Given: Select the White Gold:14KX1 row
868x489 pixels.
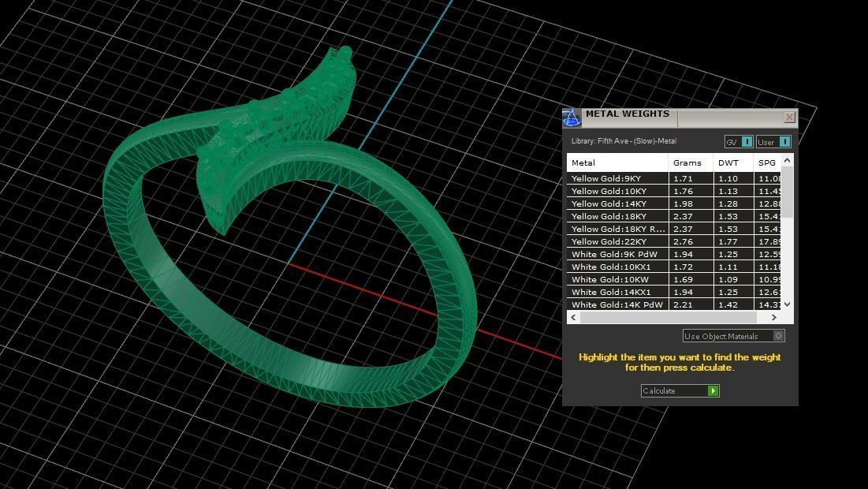Looking at the screenshot, I should (x=674, y=292).
